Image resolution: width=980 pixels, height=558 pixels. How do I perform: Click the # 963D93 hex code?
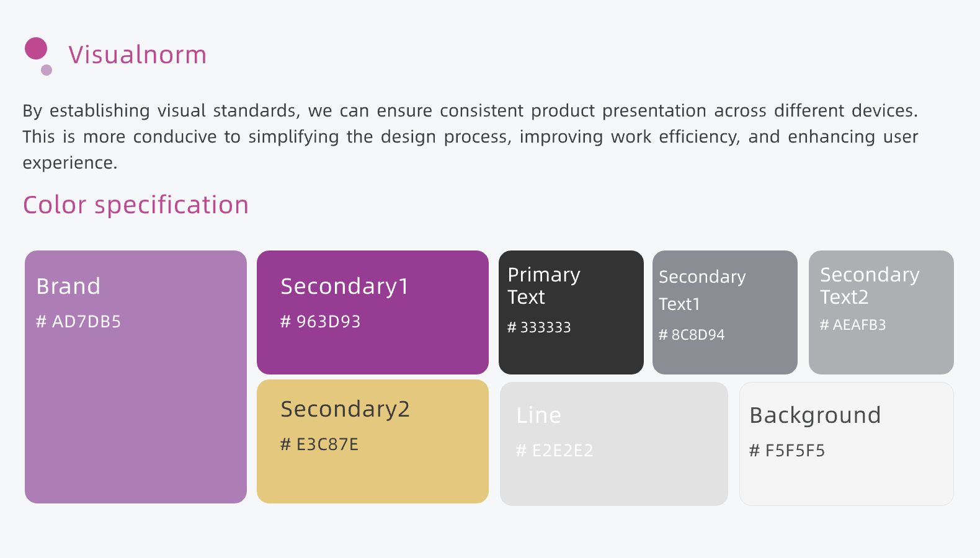[320, 322]
